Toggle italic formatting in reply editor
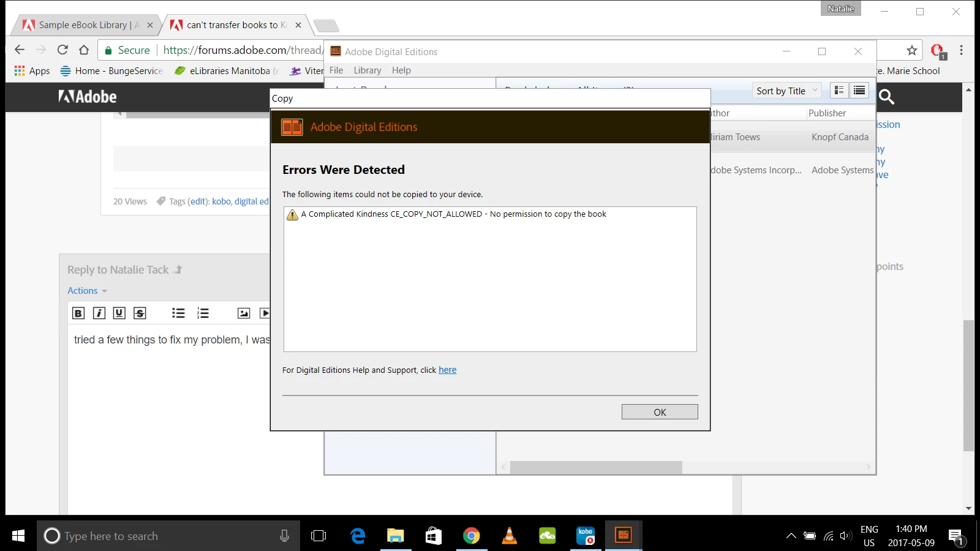Screen dimensions: 980x551 tap(99, 313)
